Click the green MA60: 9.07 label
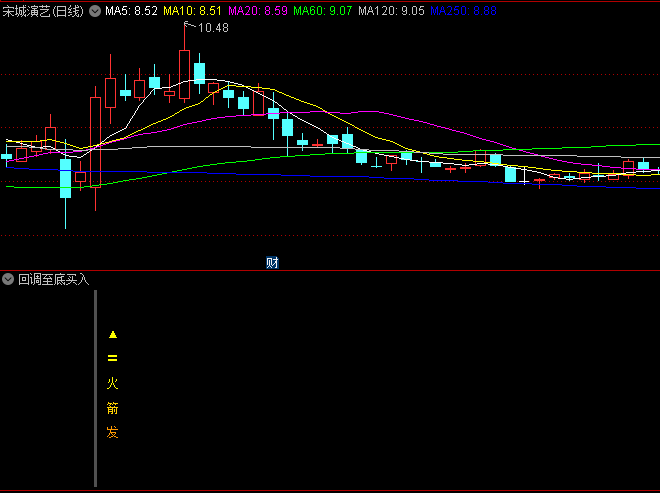The height and width of the screenshot is (493, 660). tap(325, 10)
